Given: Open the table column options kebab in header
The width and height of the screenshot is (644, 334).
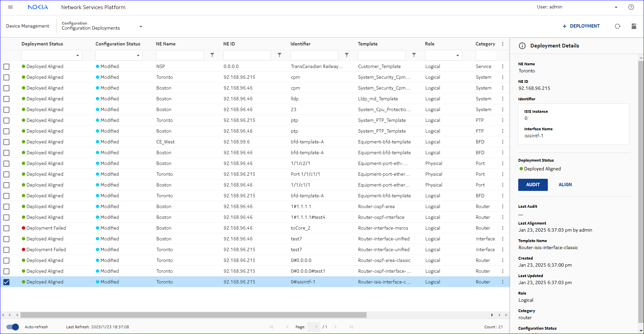Looking at the screenshot, I should pos(503,44).
